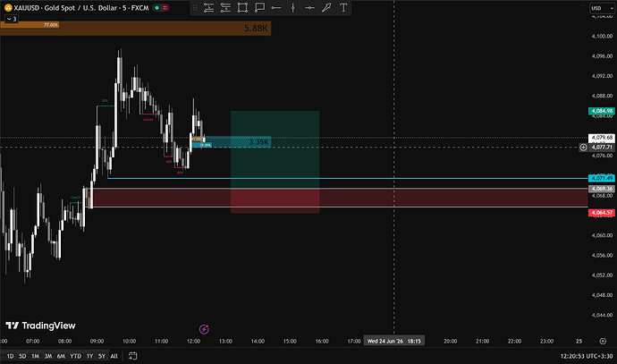
Task: Activate the brush drawing tool
Action: tap(326, 7)
